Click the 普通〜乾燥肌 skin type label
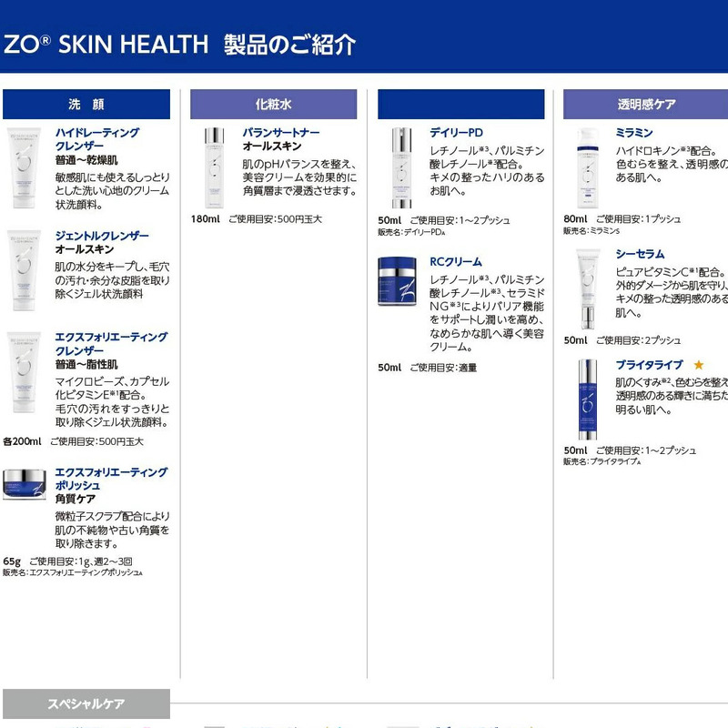The width and height of the screenshot is (728, 728). pos(86,160)
